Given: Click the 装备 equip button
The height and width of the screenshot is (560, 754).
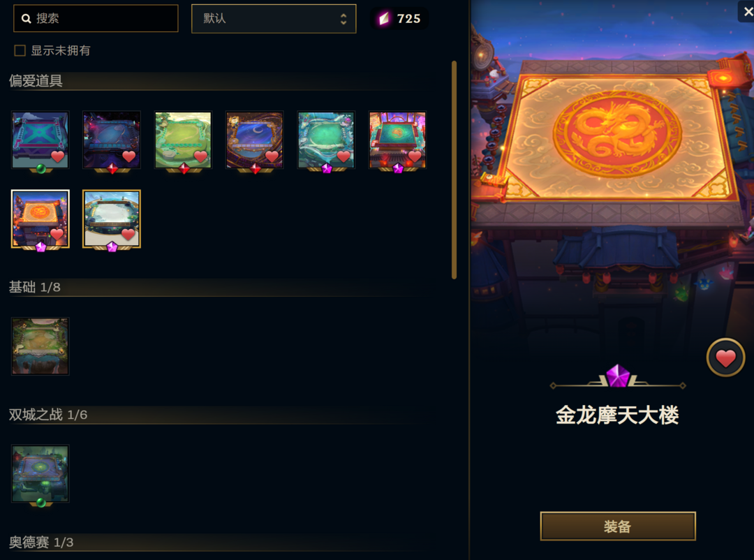Looking at the screenshot, I should [x=617, y=526].
